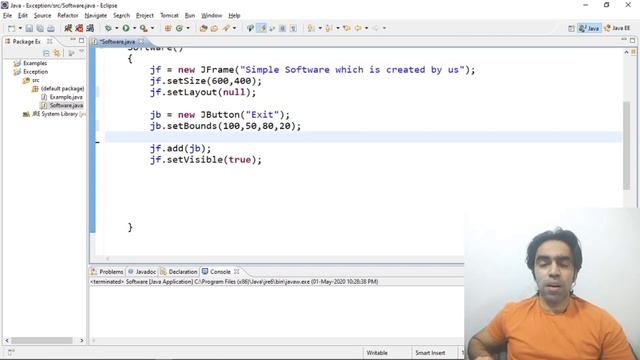Viewport: 640px width, 360px height.
Task: Click the Previous Annotation icon
Action: [329, 28]
